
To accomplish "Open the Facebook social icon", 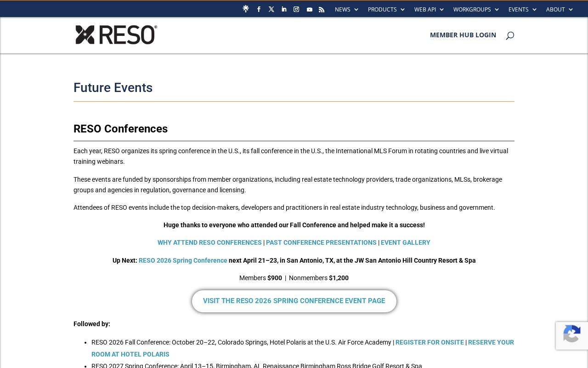I will click(259, 9).
